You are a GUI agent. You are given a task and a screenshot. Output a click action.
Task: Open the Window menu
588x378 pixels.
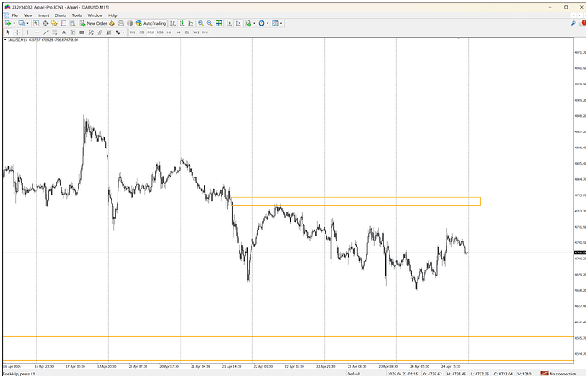coord(95,15)
